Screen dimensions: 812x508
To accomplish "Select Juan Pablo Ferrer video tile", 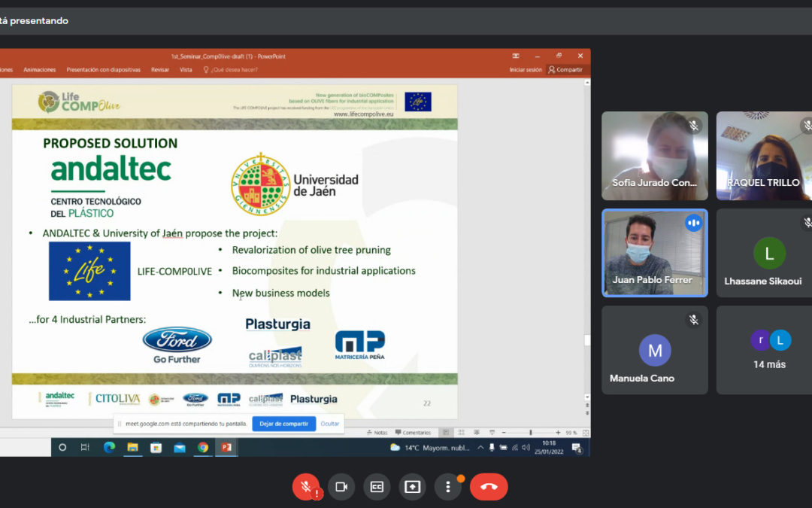I will (x=655, y=253).
